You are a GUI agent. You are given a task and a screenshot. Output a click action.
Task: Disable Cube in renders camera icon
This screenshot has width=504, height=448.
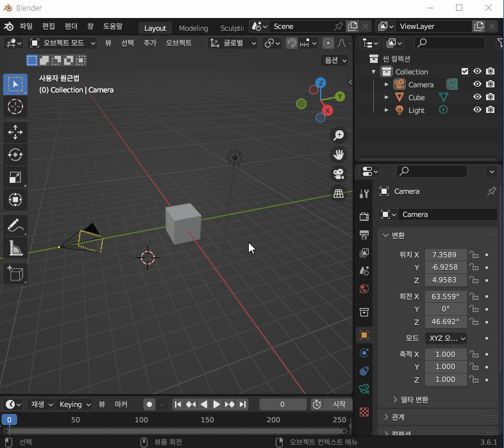point(490,97)
